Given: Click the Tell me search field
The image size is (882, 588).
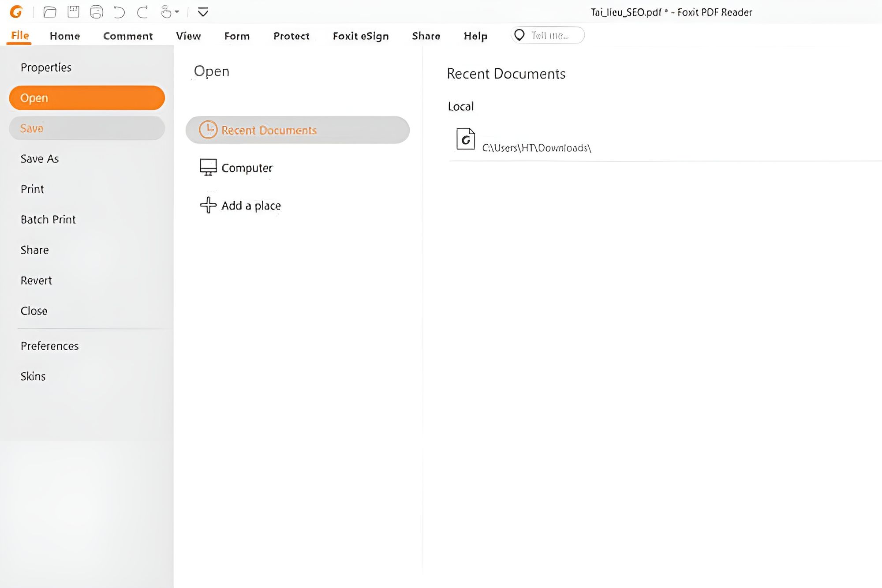Looking at the screenshot, I should pyautogui.click(x=548, y=35).
